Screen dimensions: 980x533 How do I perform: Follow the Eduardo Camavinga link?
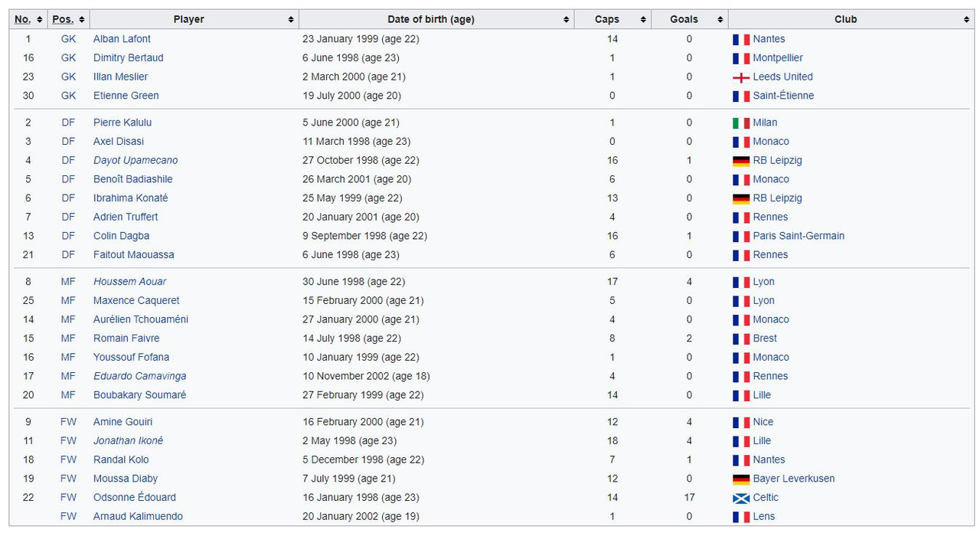point(139,377)
